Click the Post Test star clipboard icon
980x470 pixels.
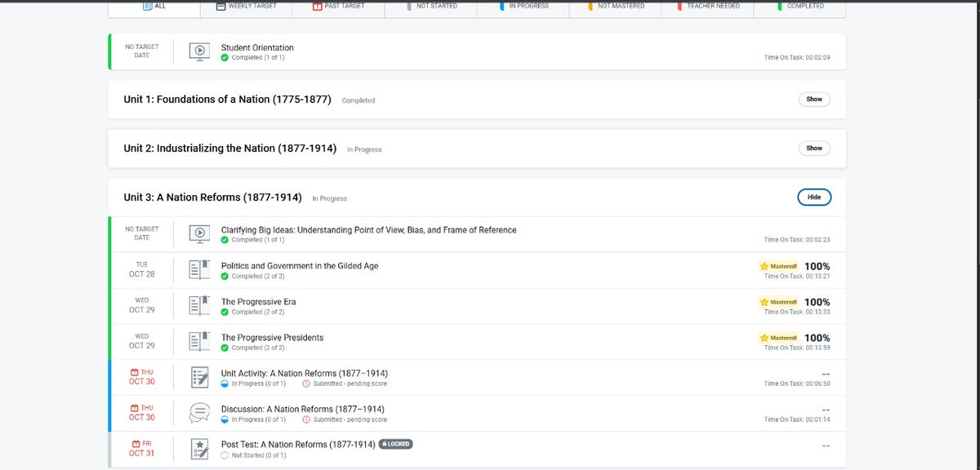(199, 450)
